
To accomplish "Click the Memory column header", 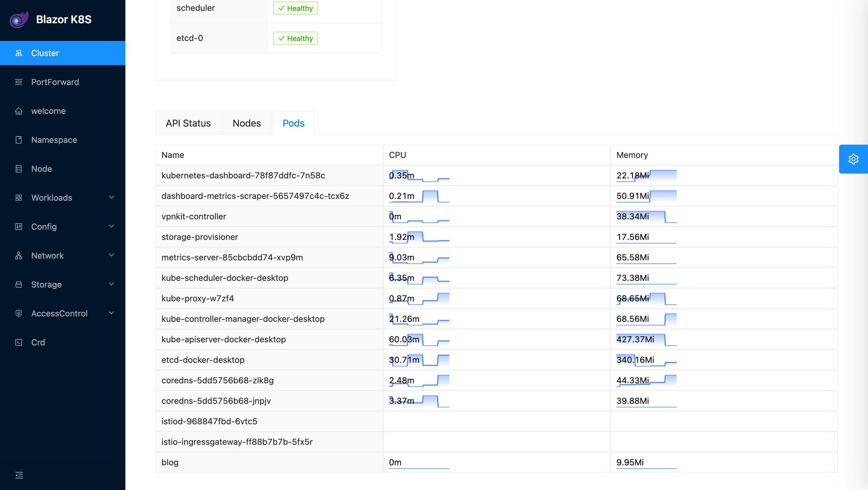I will click(x=632, y=155).
